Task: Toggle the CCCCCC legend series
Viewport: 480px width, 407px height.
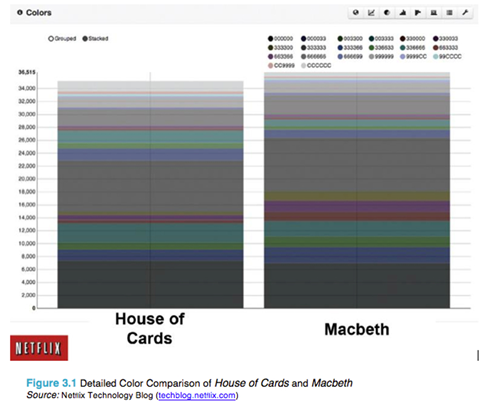Action: click(x=316, y=66)
